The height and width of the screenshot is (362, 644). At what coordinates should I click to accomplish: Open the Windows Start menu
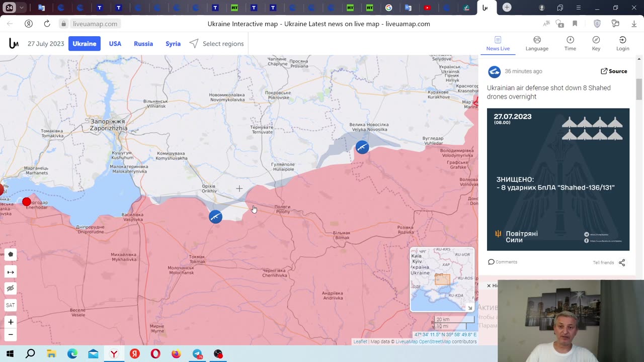coord(10,354)
